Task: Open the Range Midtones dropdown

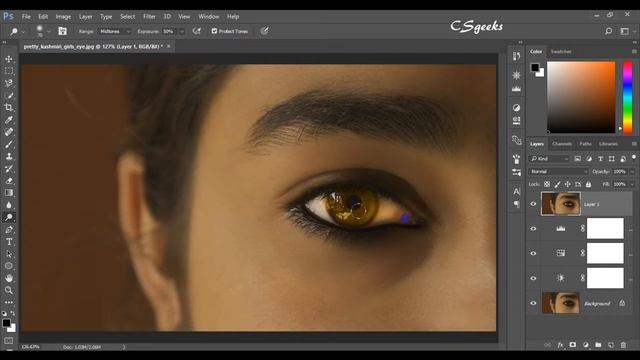Action: [x=115, y=31]
